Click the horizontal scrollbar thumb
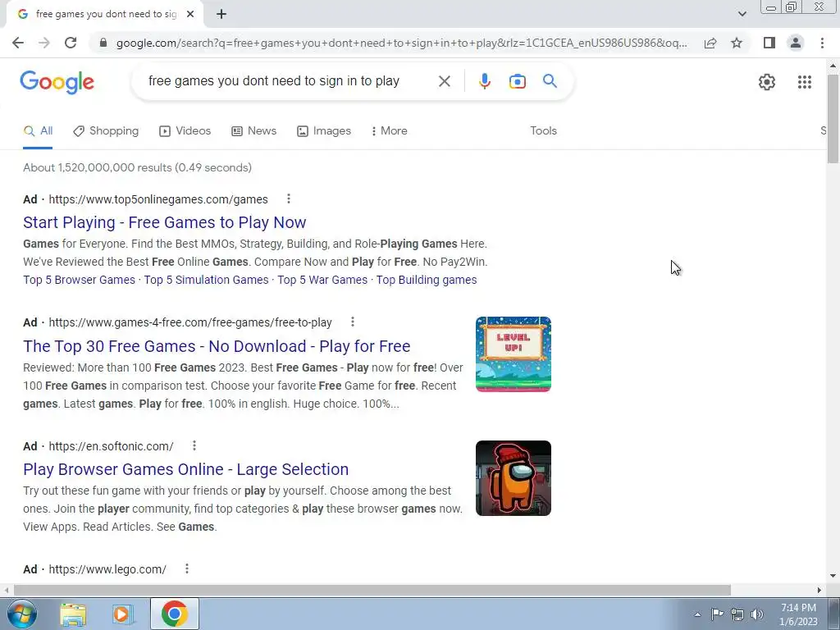Image resolution: width=840 pixels, height=630 pixels. click(x=372, y=590)
